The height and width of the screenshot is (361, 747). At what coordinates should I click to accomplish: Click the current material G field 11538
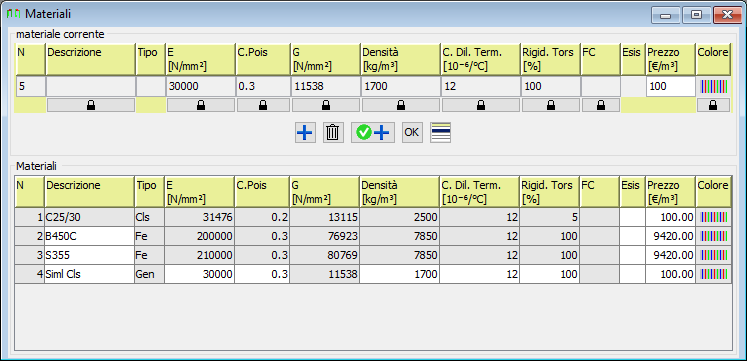click(325, 87)
